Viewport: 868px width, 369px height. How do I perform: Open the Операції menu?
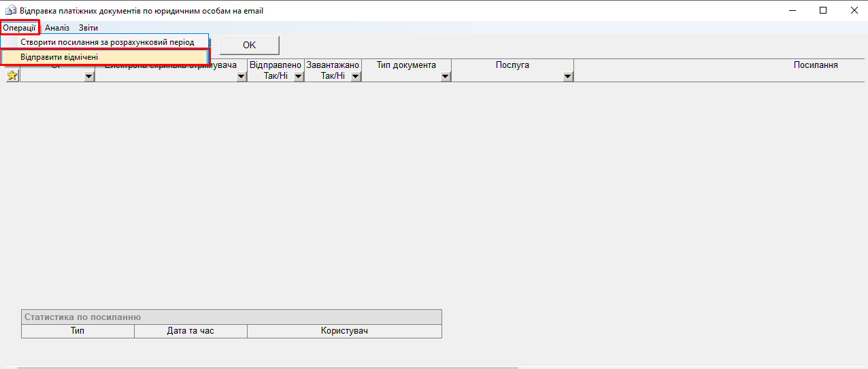[x=19, y=28]
